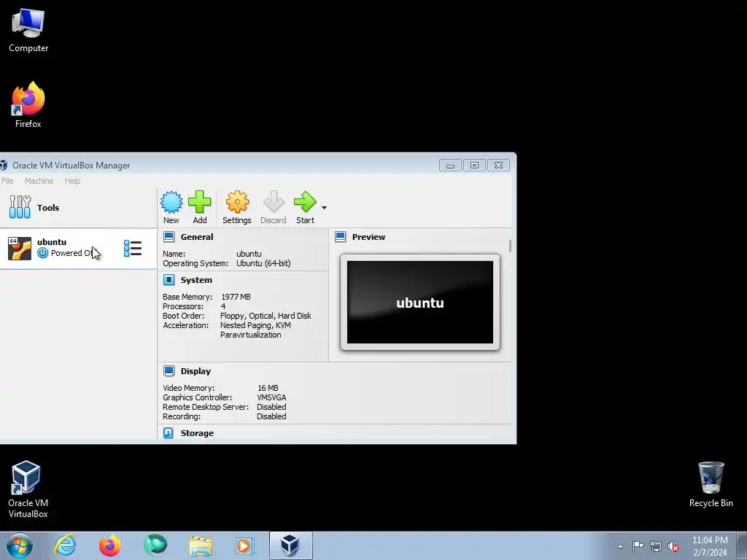Click the Storage section disk icon

coord(169,433)
